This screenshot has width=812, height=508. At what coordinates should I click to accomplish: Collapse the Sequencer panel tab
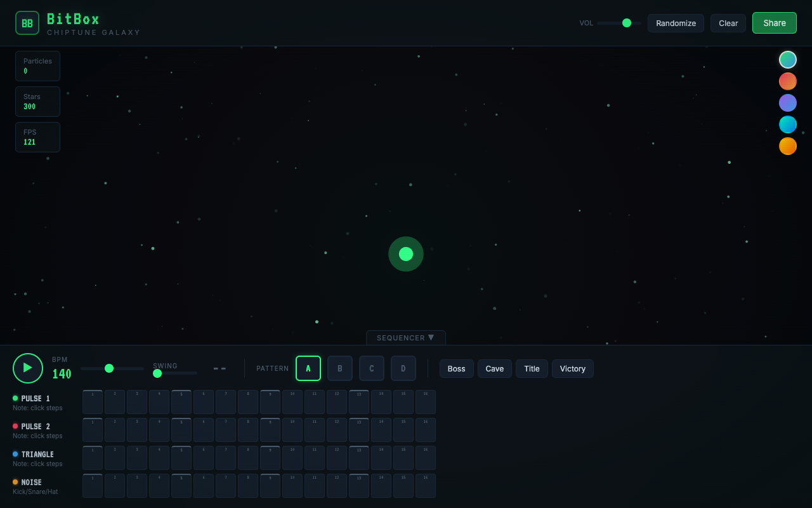click(406, 338)
